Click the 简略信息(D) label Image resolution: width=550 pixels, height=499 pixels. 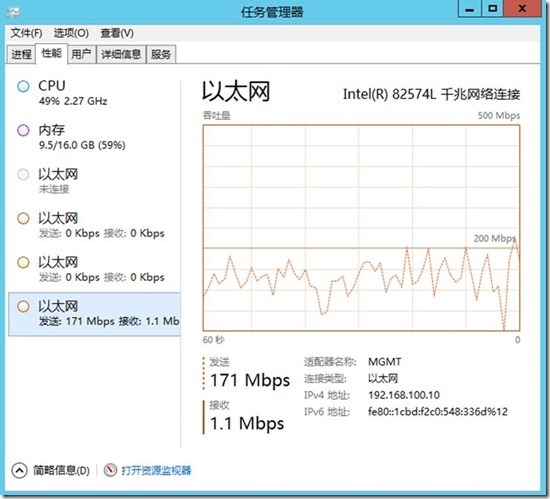[x=61, y=470]
